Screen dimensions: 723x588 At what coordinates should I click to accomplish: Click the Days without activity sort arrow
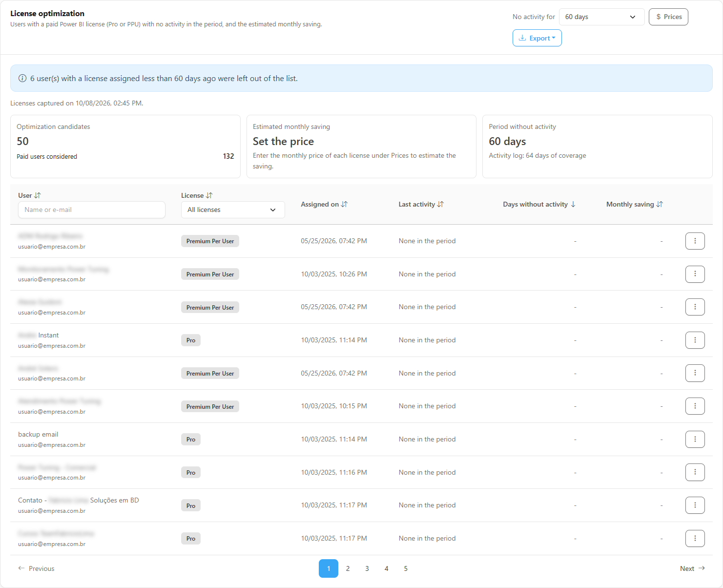pyautogui.click(x=573, y=204)
